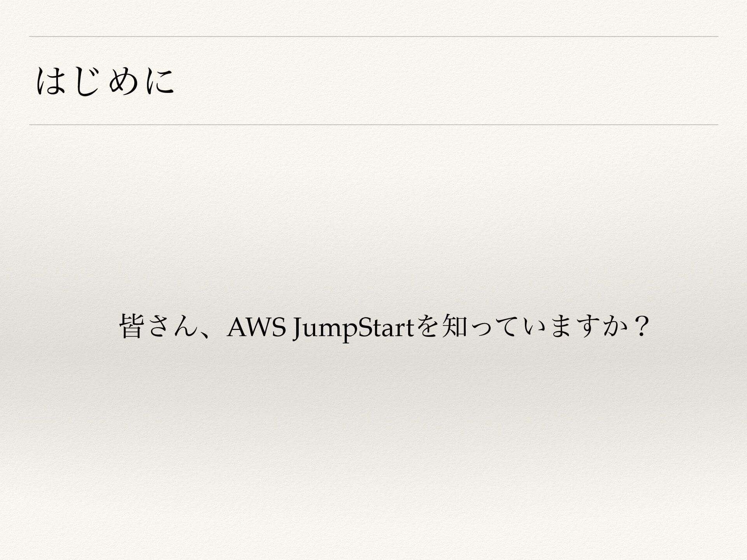747x560 pixels.
Task: Click the letter J of JumpStart
Action: (x=300, y=330)
